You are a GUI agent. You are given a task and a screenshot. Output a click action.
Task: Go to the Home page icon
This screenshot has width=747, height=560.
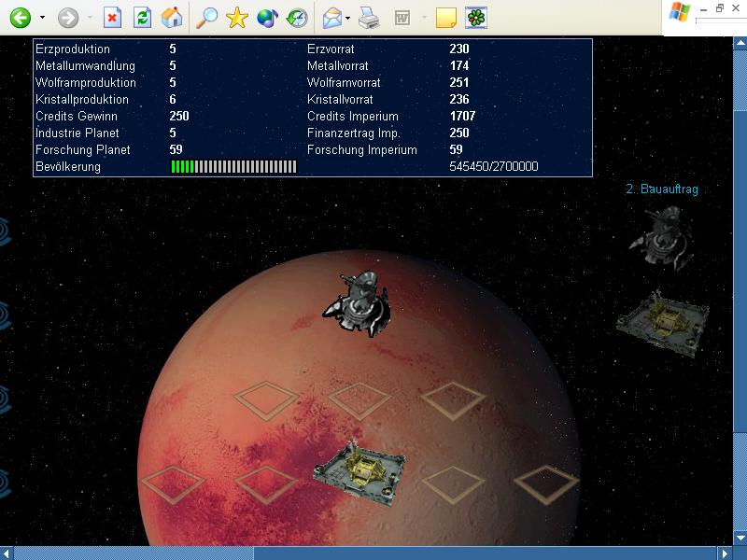point(171,18)
